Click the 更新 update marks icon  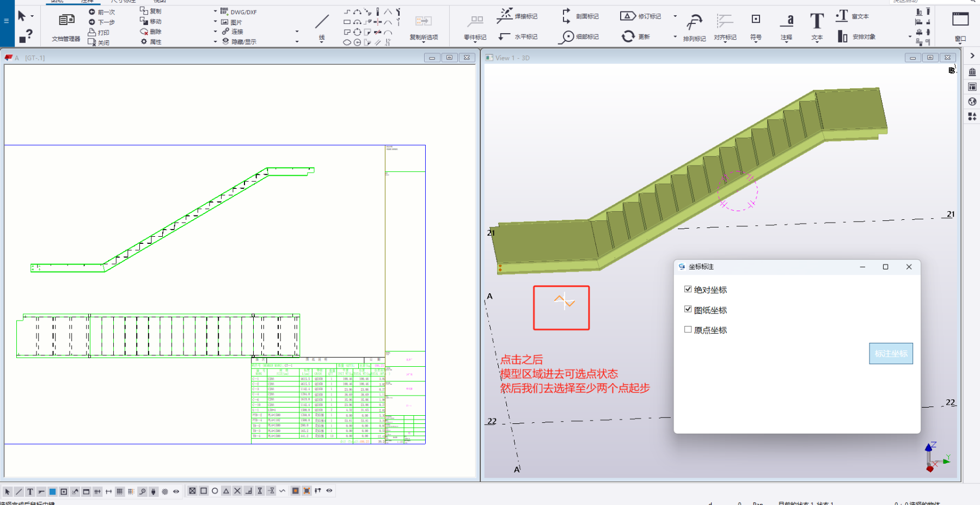628,36
